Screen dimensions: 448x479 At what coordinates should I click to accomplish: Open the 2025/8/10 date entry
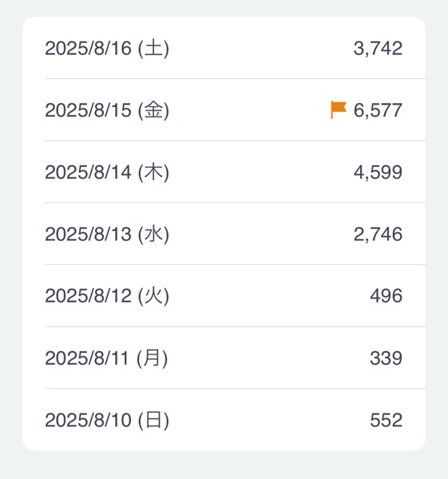[224, 420]
